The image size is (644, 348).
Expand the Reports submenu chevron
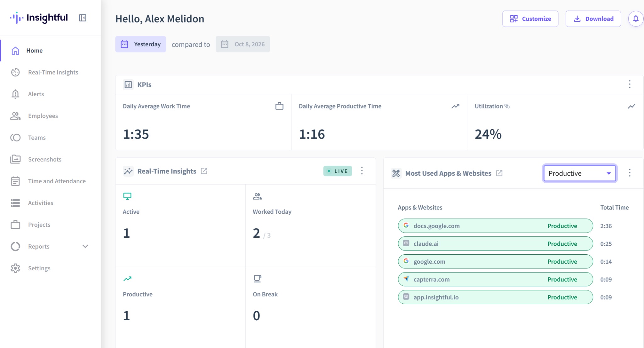pos(85,246)
